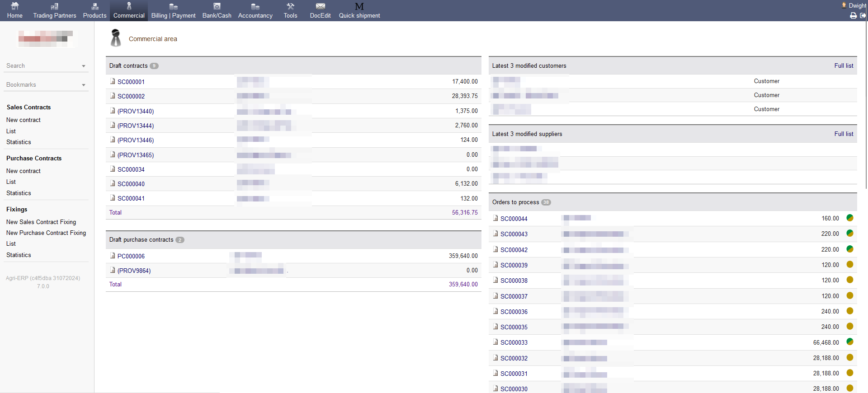Click the logout icon at top right
Image resolution: width=868 pixels, height=393 pixels.
click(863, 15)
